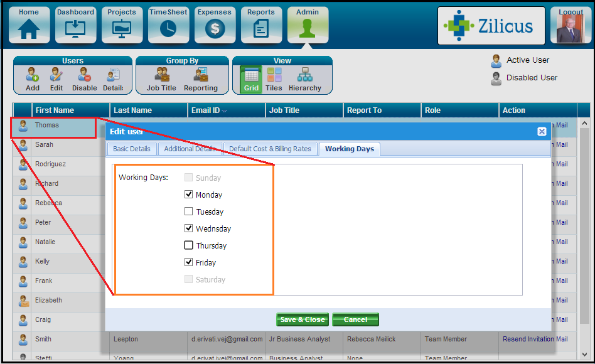Open the Expenses module
This screenshot has width=595, height=364.
(215, 25)
